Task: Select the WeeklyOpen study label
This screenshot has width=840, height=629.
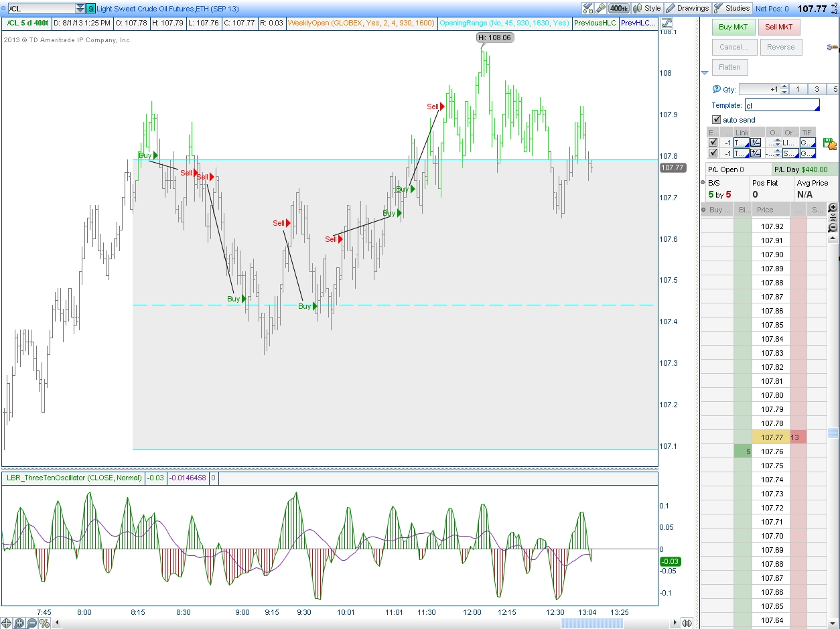Action: click(x=361, y=23)
